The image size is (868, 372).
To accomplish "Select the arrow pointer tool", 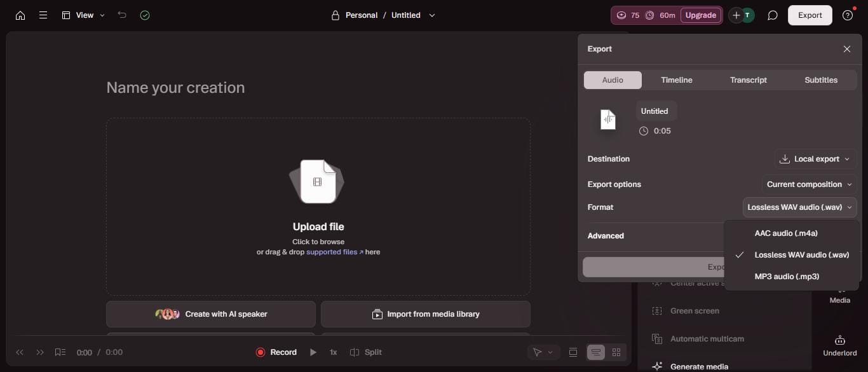I will tap(538, 352).
